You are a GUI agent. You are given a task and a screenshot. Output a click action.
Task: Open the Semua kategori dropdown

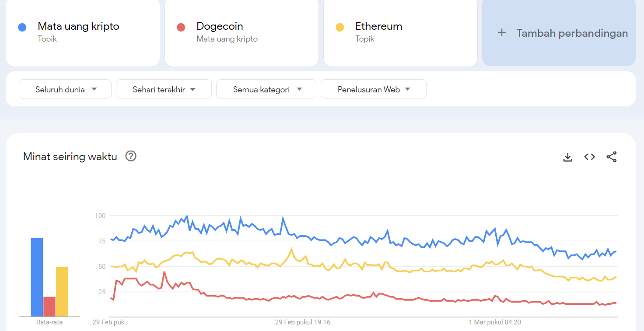266,89
